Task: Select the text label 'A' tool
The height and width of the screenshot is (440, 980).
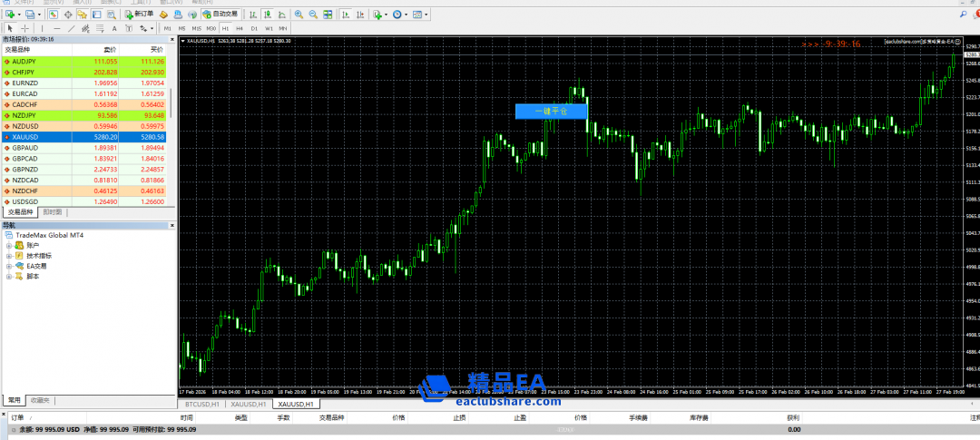Action: tap(114, 28)
